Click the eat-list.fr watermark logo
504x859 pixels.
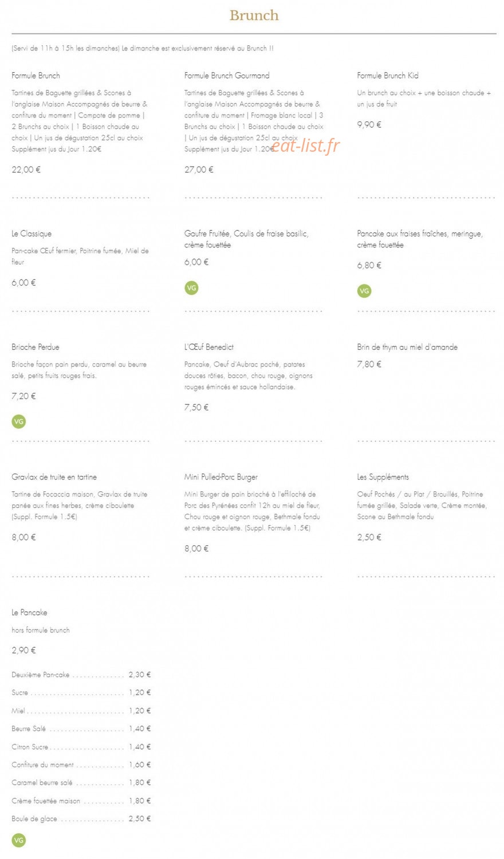coord(305,145)
